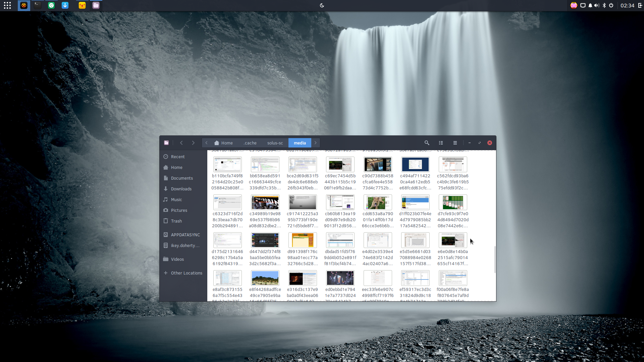Open Pictures in the sidebar
The height and width of the screenshot is (362, 644).
pos(183,210)
